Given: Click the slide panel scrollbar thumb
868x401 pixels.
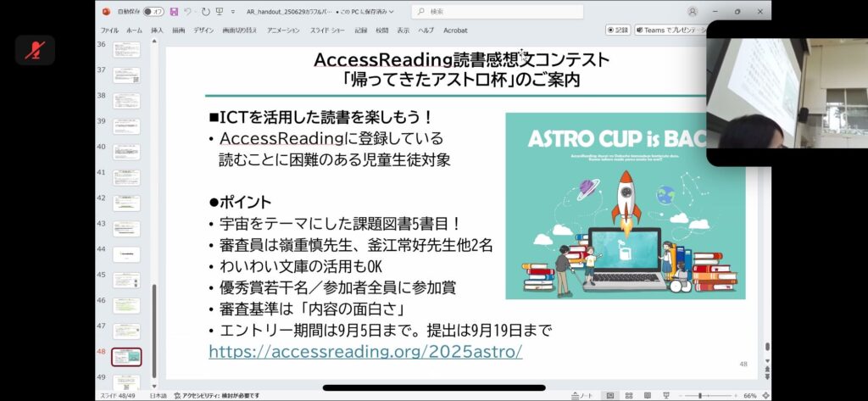Looking at the screenshot, I should (154, 331).
